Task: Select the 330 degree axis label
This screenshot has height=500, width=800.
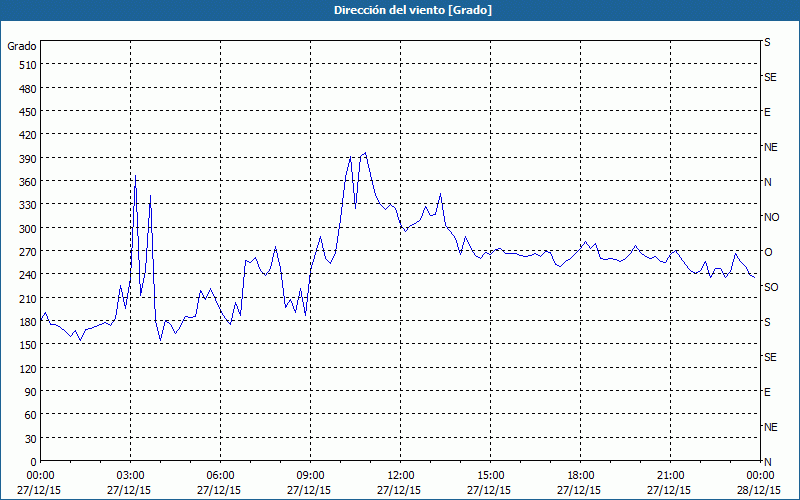Action: pos(28,205)
